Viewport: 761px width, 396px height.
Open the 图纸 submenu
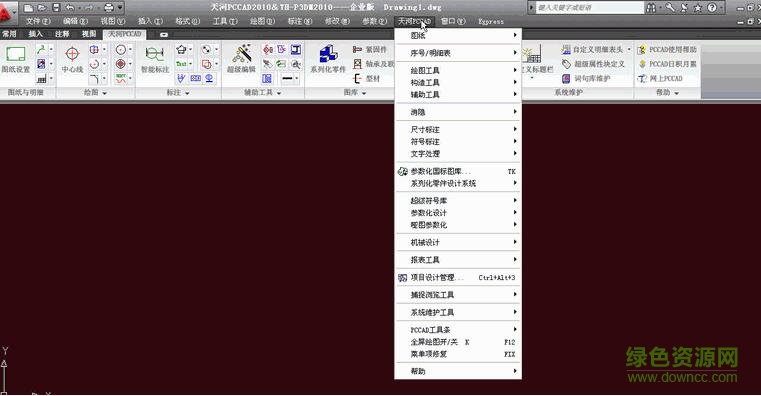[x=458, y=35]
